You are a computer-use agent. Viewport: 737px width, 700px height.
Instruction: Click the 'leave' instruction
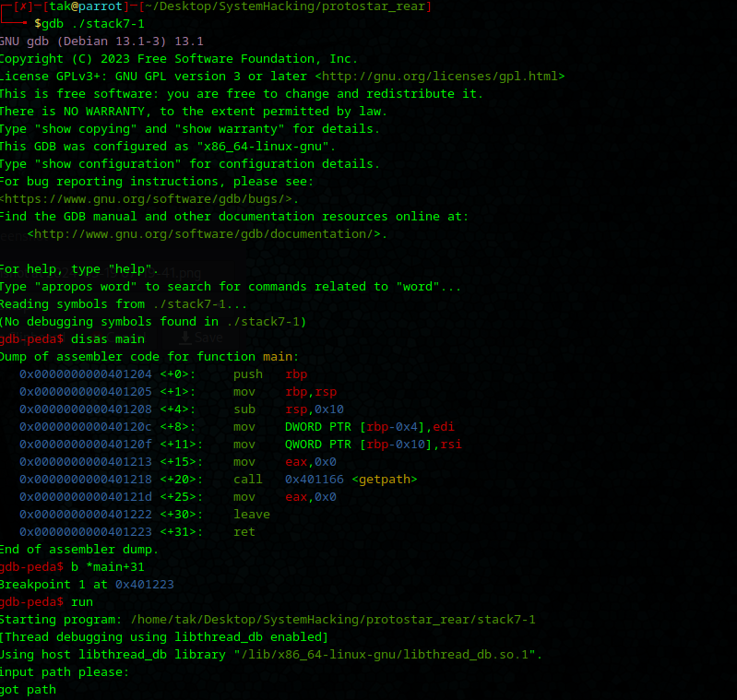(x=252, y=514)
